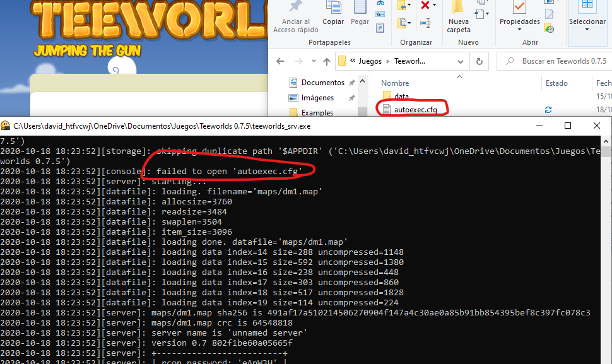
Task: Click the pin icon next to Documentos
Action: pyautogui.click(x=351, y=82)
